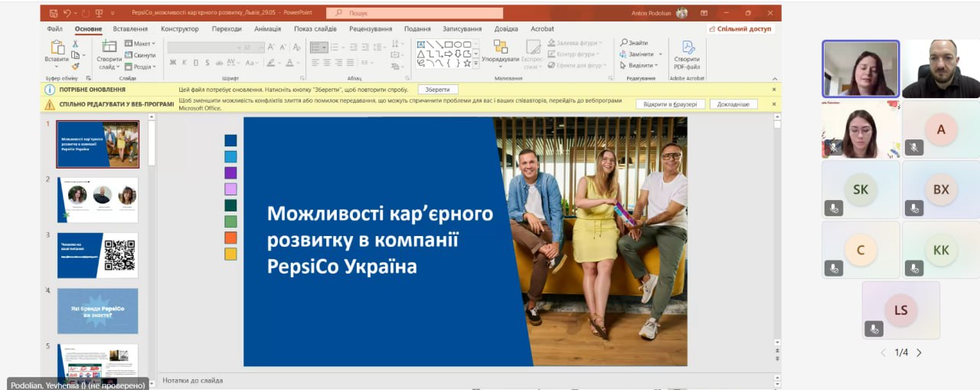Image resolution: width=980 pixels, height=390 pixels.
Task: Click Спільний доступ share button
Action: click(x=741, y=29)
